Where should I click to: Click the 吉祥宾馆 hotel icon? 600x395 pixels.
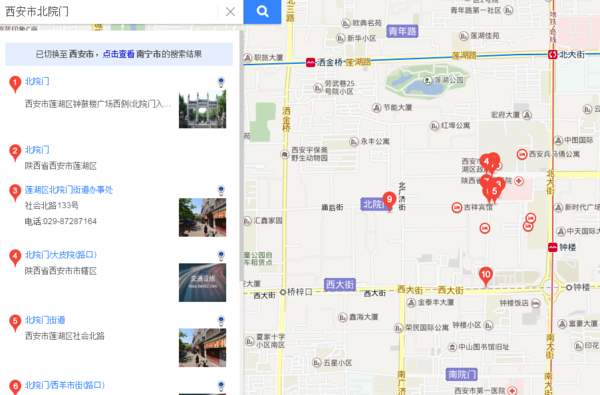click(x=457, y=207)
